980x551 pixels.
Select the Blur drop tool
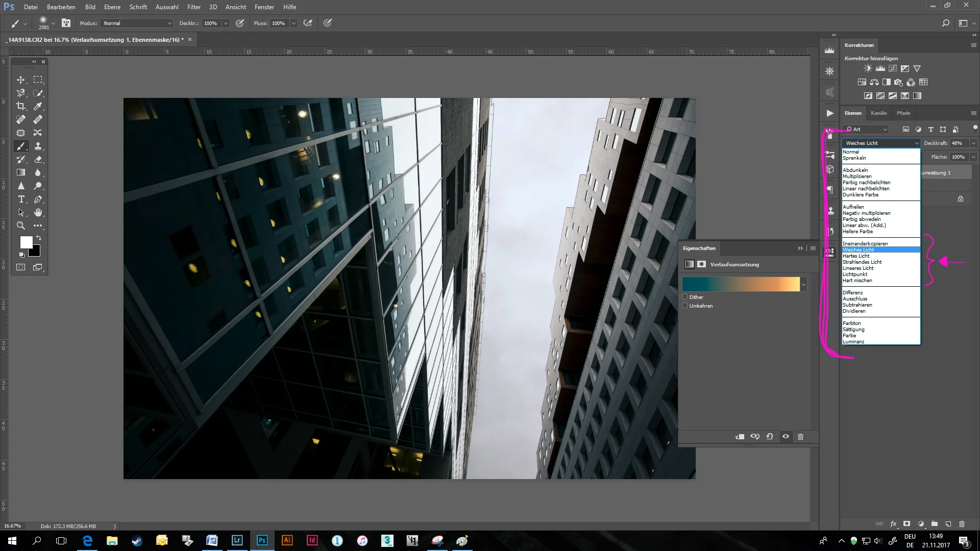tap(38, 172)
